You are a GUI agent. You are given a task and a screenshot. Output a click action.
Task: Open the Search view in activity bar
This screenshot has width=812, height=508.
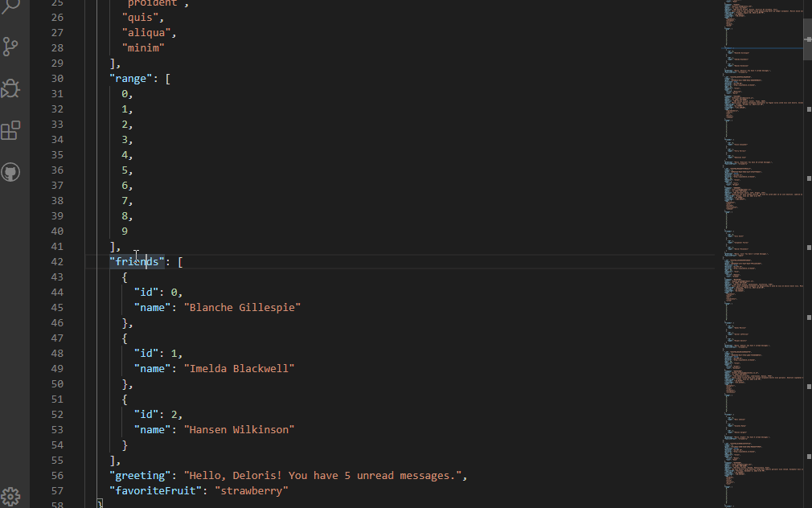[11, 7]
